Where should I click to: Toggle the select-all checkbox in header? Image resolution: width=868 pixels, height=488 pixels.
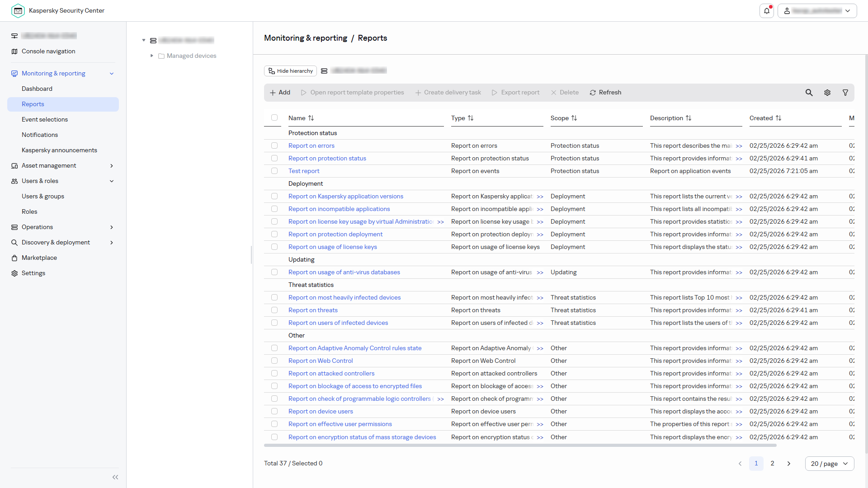click(x=274, y=117)
